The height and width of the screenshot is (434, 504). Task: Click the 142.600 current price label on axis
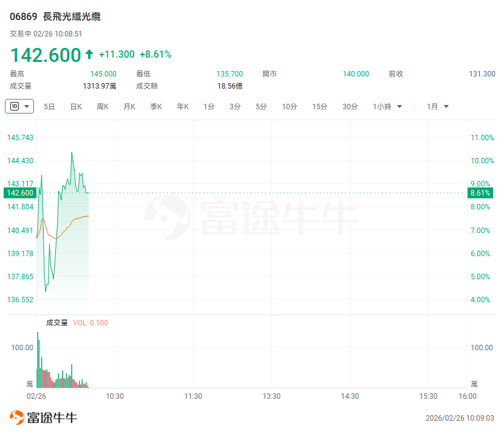point(18,193)
